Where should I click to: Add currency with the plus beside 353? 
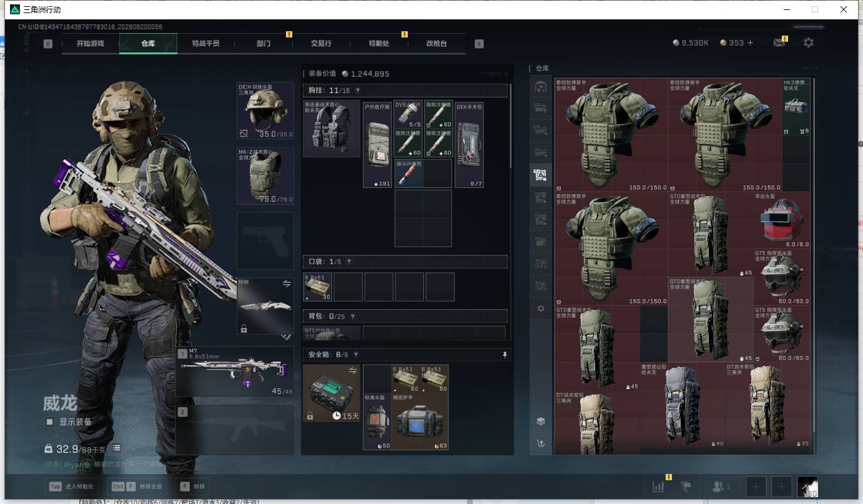[x=751, y=42]
